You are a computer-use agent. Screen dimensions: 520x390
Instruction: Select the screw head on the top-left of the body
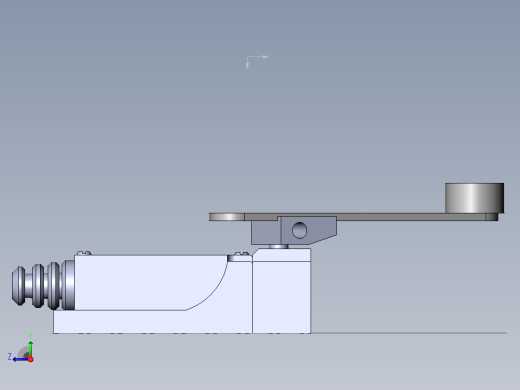(84, 253)
